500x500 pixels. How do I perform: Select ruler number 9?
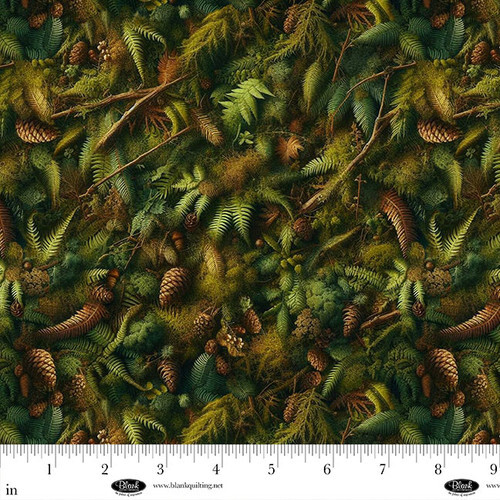pyautogui.click(x=494, y=470)
